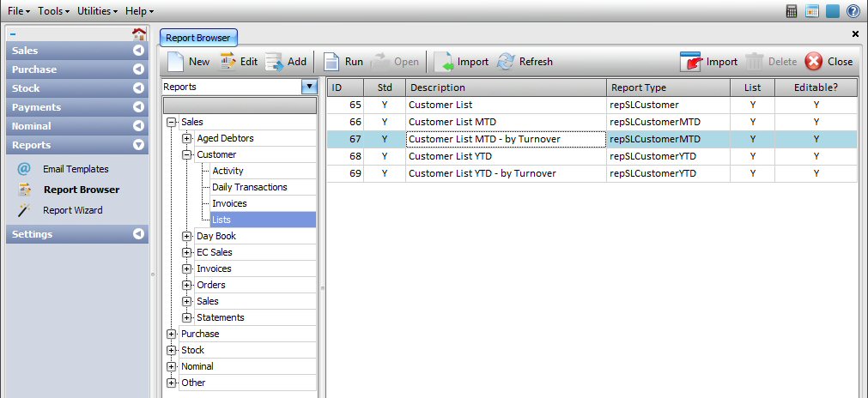This screenshot has height=398, width=868.
Task: Open Report Wizard from sidebar
Action: (72, 210)
